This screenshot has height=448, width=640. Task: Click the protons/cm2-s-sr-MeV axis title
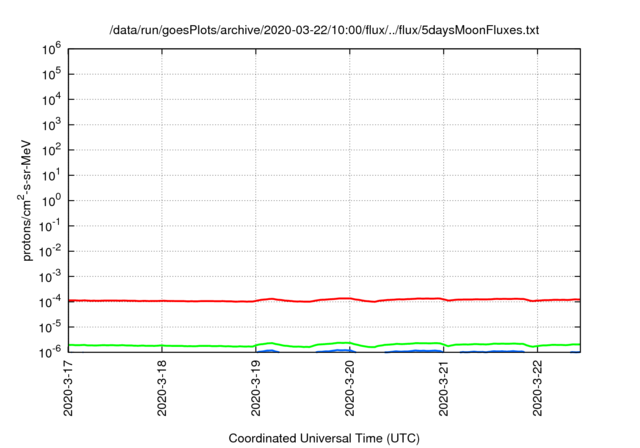coord(25,200)
